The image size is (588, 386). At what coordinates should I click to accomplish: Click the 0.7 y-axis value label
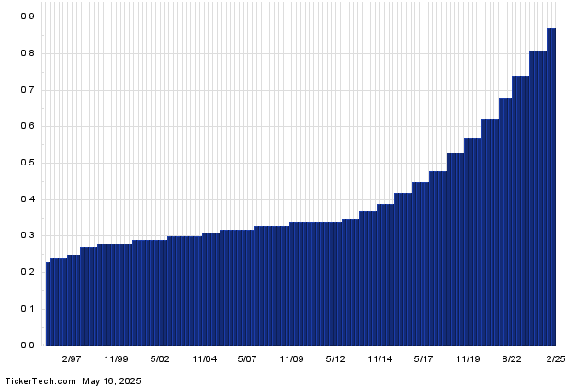[x=27, y=90]
